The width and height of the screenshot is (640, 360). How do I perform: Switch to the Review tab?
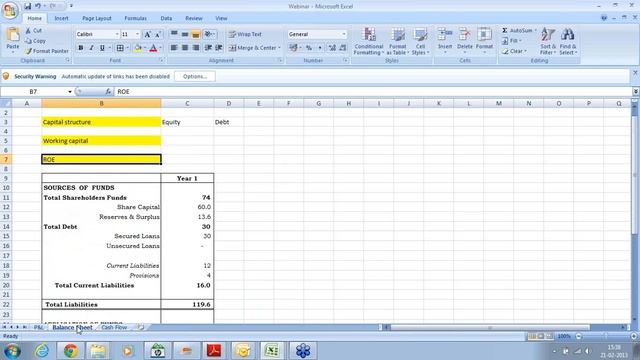pyautogui.click(x=194, y=18)
